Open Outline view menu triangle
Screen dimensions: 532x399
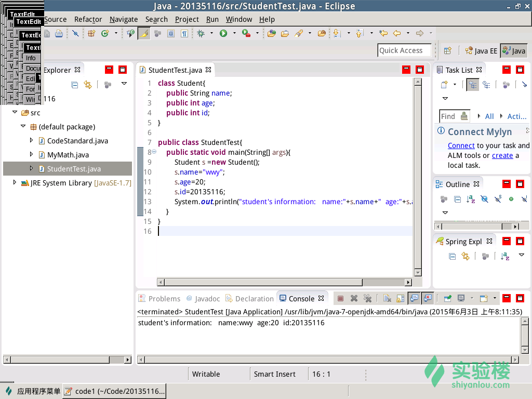(x=445, y=212)
